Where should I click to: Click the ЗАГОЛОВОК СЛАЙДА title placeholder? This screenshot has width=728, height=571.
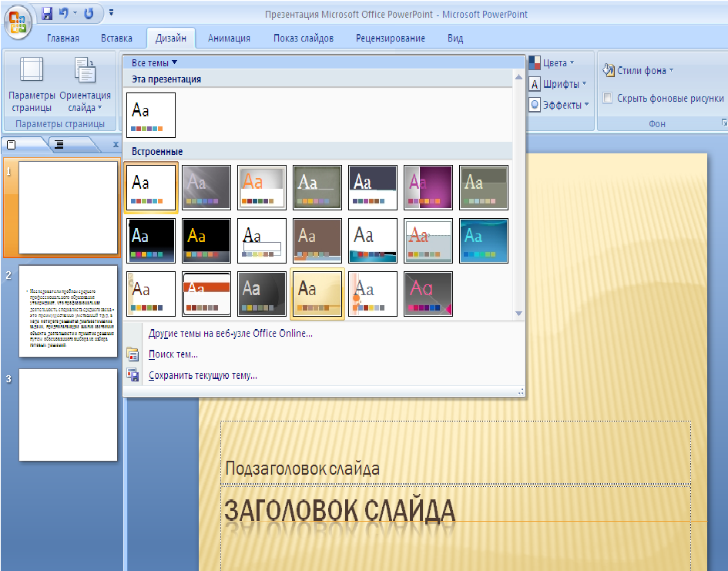pyautogui.click(x=455, y=529)
